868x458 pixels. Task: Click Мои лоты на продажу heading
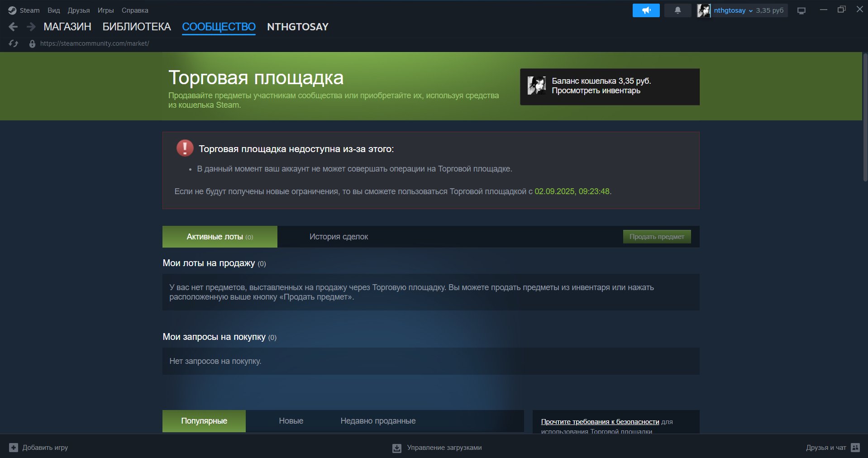click(x=209, y=263)
